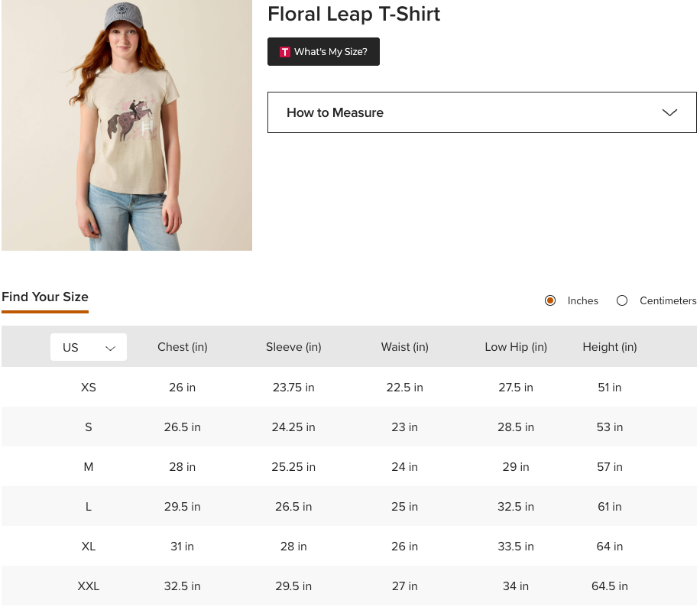Click the US dropdown chevron arrow
This screenshot has width=700, height=610.
(110, 348)
